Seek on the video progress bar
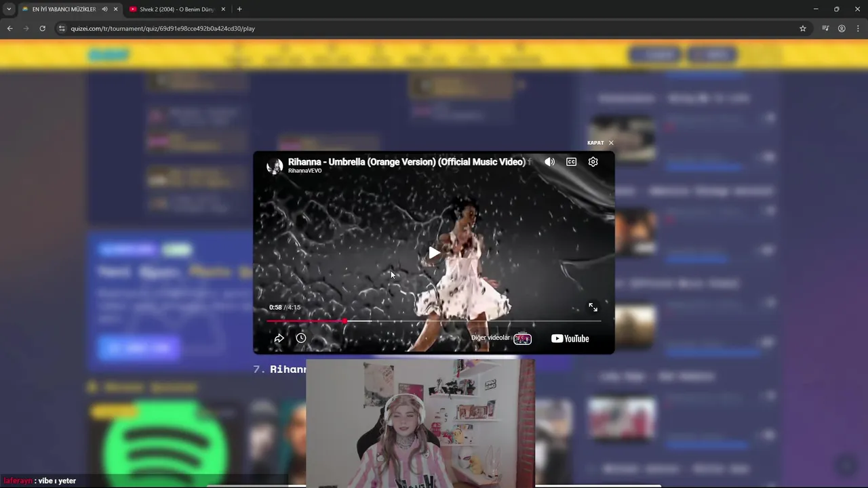Screen dimensions: 868x488 point(434,321)
